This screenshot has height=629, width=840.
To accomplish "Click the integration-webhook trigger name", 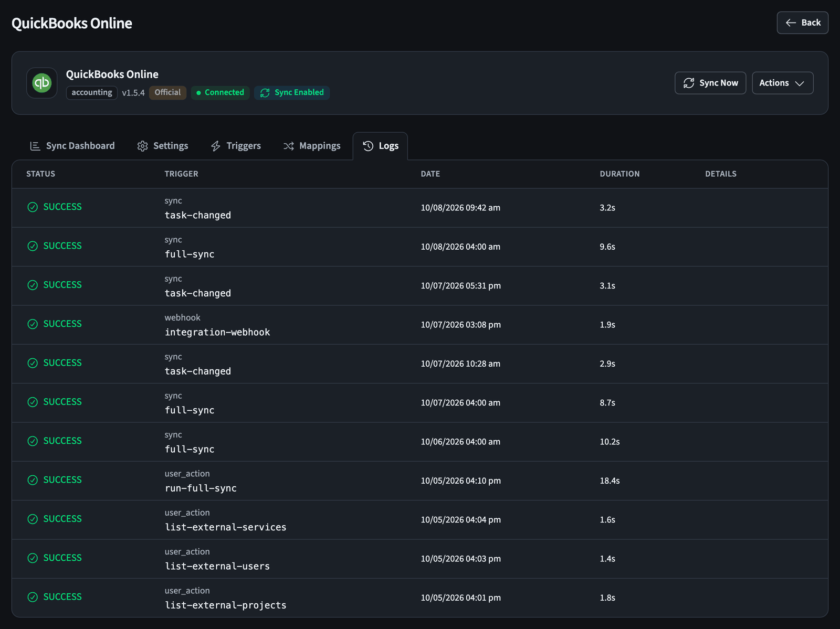I will point(217,332).
